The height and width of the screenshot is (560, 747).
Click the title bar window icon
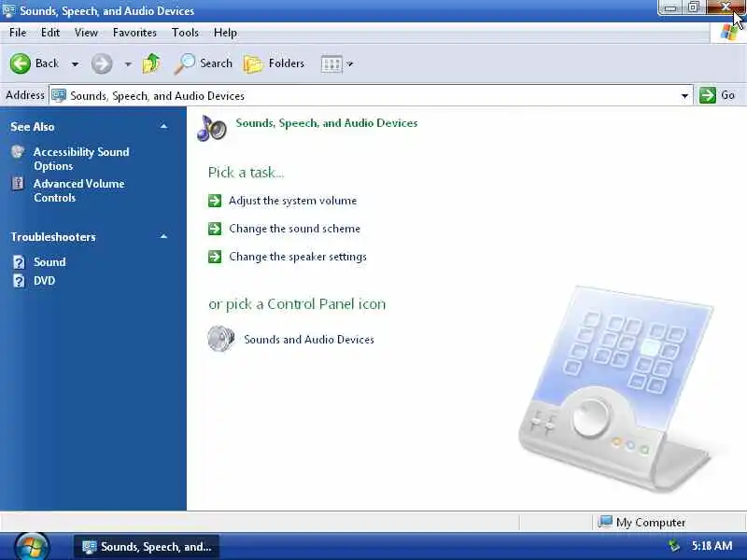8,10
